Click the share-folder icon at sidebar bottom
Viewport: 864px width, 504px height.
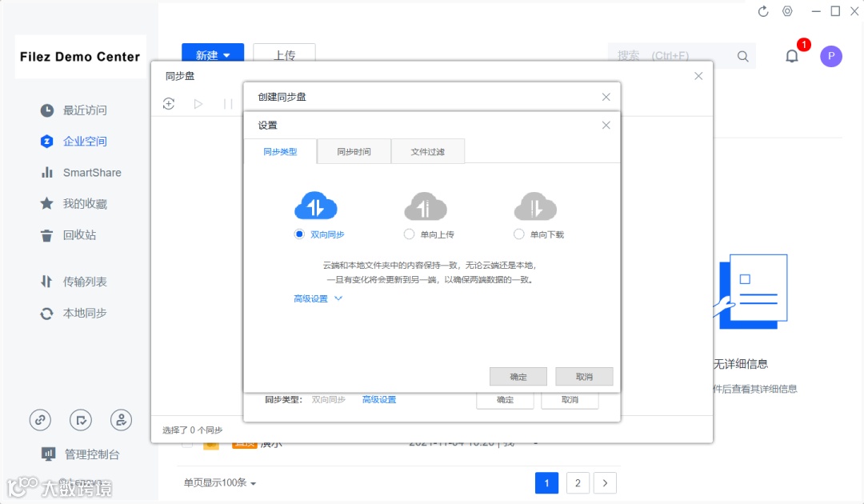click(x=81, y=420)
